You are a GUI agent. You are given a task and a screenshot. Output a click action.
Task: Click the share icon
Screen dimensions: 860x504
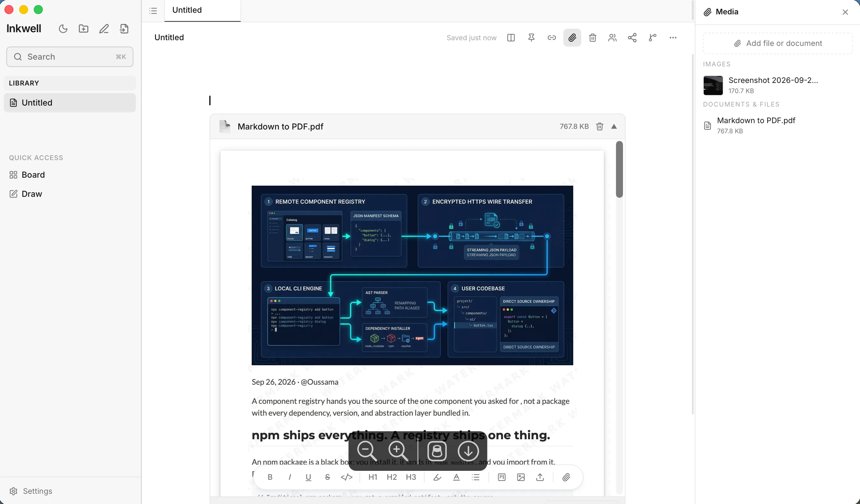pos(632,38)
